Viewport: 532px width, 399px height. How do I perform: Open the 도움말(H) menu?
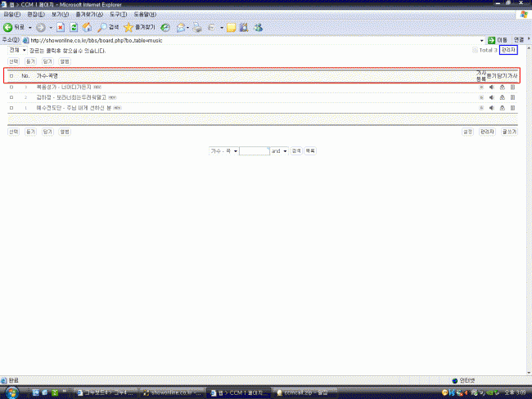[145, 15]
